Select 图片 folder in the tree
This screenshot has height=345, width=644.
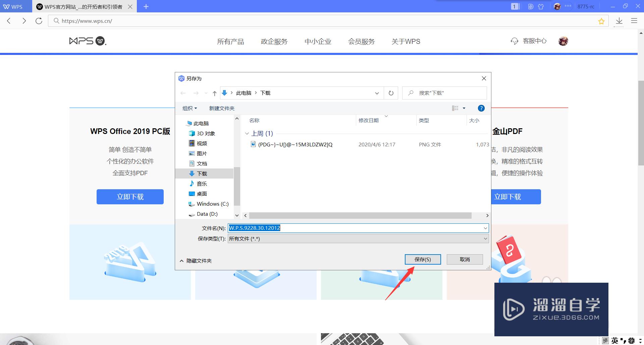(202, 153)
